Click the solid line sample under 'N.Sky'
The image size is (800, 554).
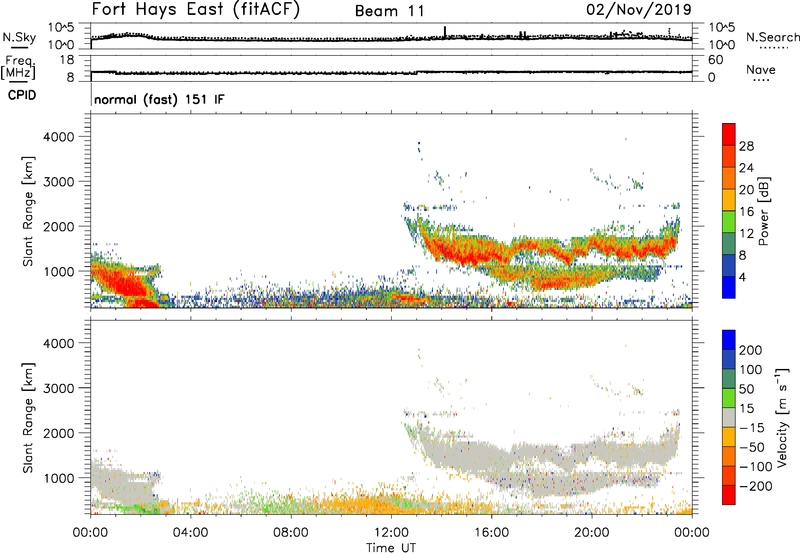click(19, 48)
